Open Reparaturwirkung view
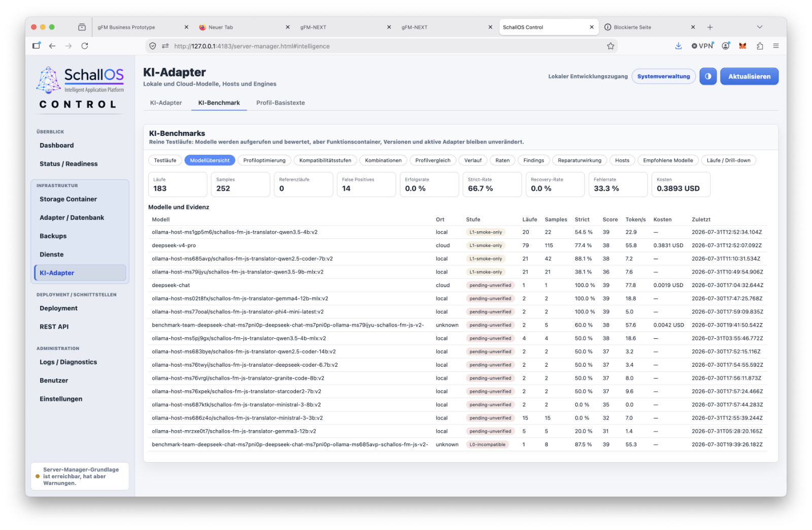This screenshot has height=530, width=812. 580,160
